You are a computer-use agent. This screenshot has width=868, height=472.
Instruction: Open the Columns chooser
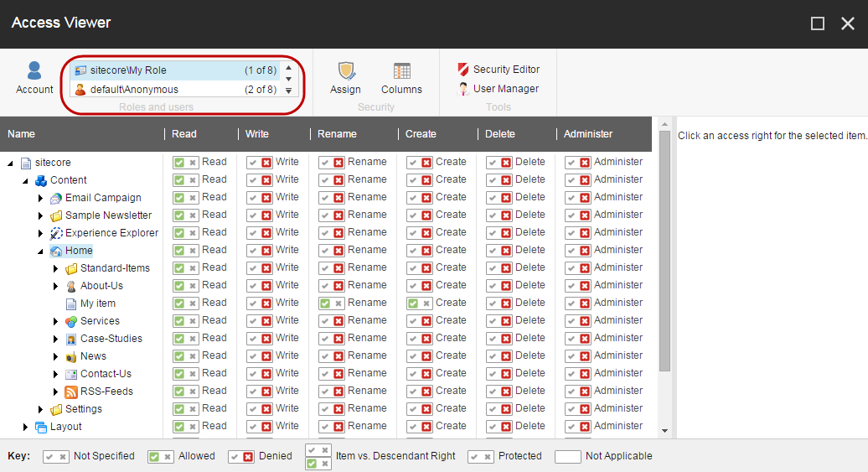pos(401,78)
